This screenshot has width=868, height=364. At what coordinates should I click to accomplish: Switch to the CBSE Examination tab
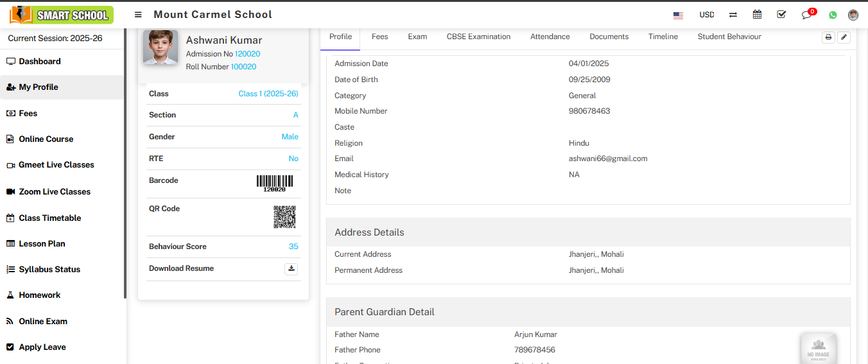pos(478,37)
